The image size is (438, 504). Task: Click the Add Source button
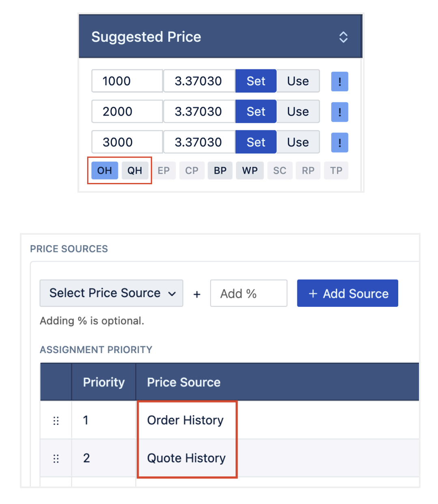(348, 293)
